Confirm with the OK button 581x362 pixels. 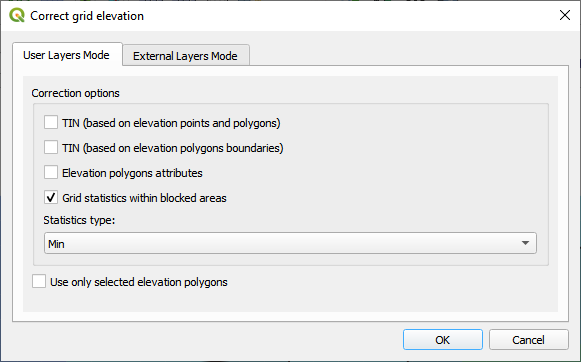[x=443, y=339]
